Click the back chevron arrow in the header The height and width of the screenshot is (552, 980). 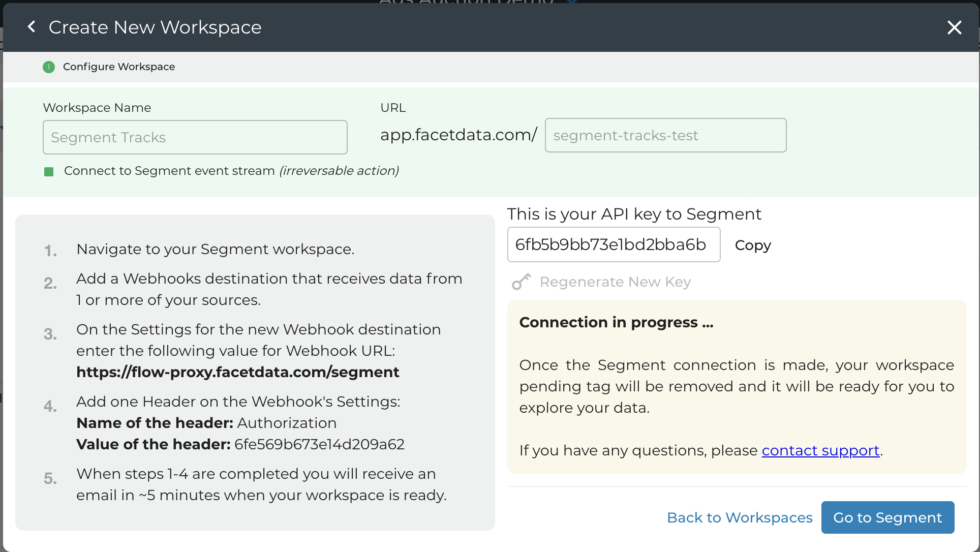coord(32,27)
